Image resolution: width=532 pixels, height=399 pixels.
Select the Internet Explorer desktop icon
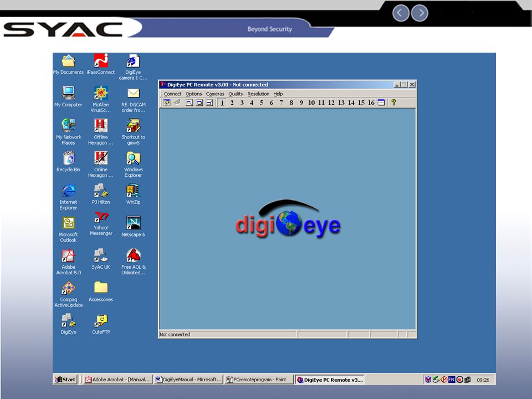click(69, 197)
